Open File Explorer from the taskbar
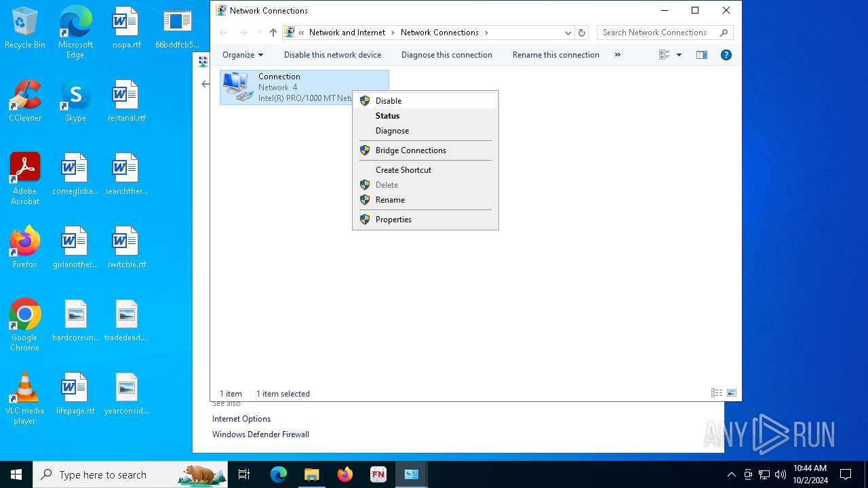The width and height of the screenshot is (868, 488). pos(311,474)
